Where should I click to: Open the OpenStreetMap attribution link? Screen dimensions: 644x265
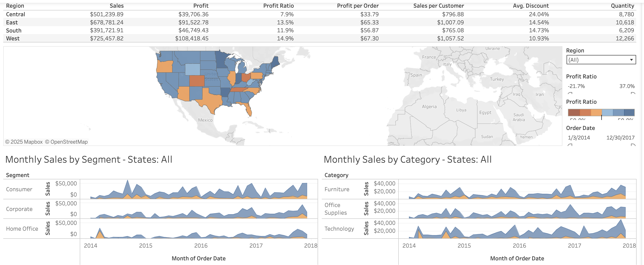pos(67,142)
